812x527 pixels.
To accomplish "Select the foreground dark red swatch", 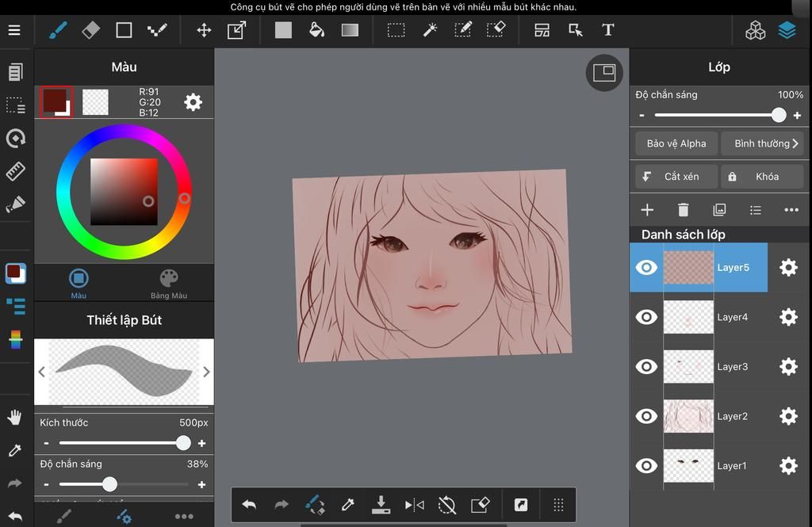I will (x=56, y=101).
